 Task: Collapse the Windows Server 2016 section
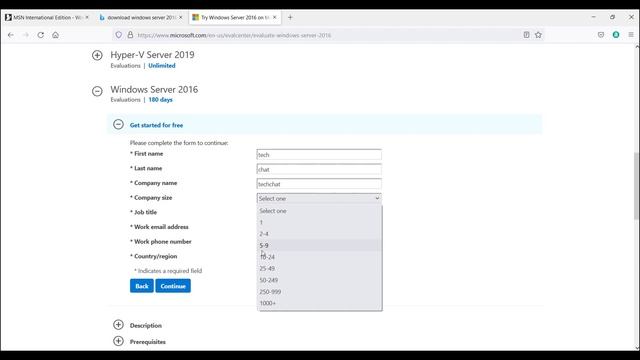97,91
